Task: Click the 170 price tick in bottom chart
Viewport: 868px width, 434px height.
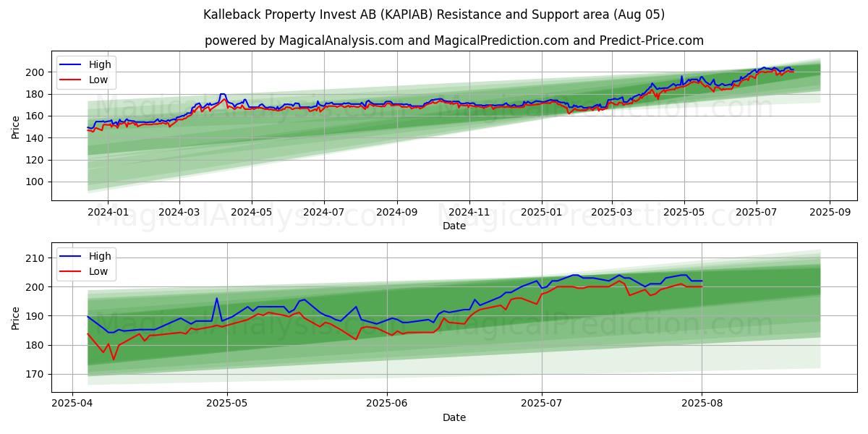Action: click(x=36, y=375)
